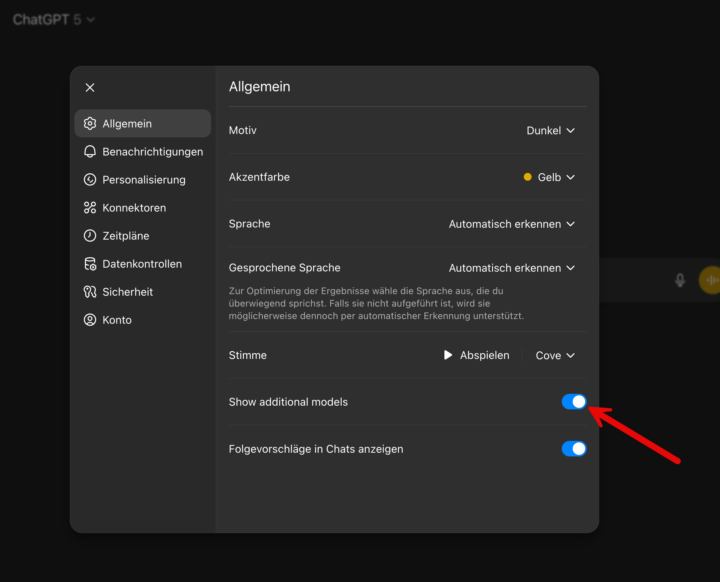Switch to the Personalisierung tab
This screenshot has width=720, height=582.
pyautogui.click(x=143, y=180)
